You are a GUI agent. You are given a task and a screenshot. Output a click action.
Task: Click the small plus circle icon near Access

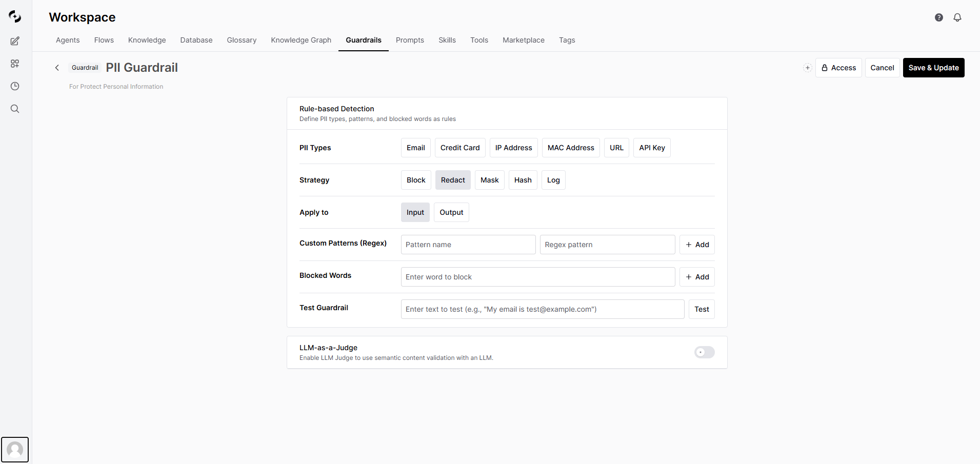[808, 68]
